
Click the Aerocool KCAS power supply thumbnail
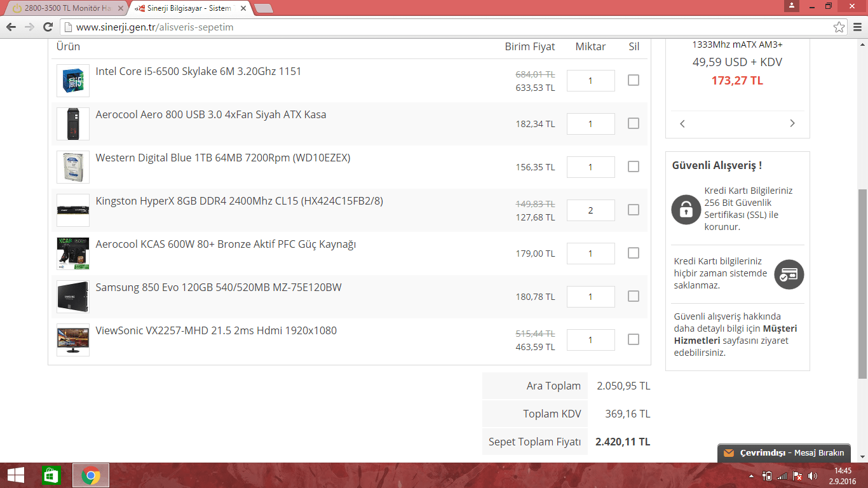73,254
